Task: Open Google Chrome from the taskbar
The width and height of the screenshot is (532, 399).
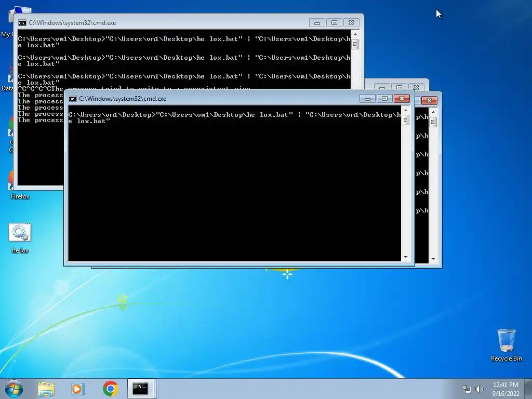Action: (x=110, y=389)
